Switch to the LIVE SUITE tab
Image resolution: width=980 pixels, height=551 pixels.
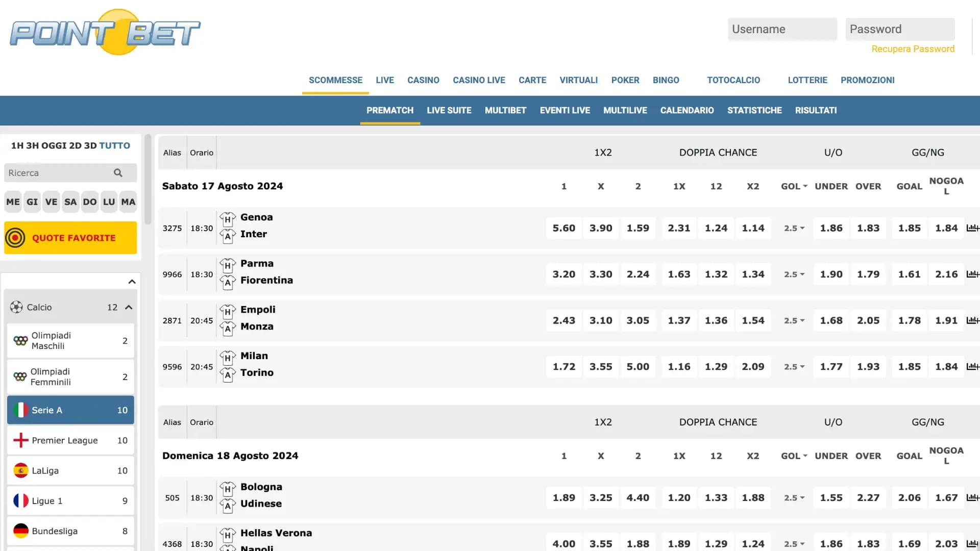(x=449, y=110)
